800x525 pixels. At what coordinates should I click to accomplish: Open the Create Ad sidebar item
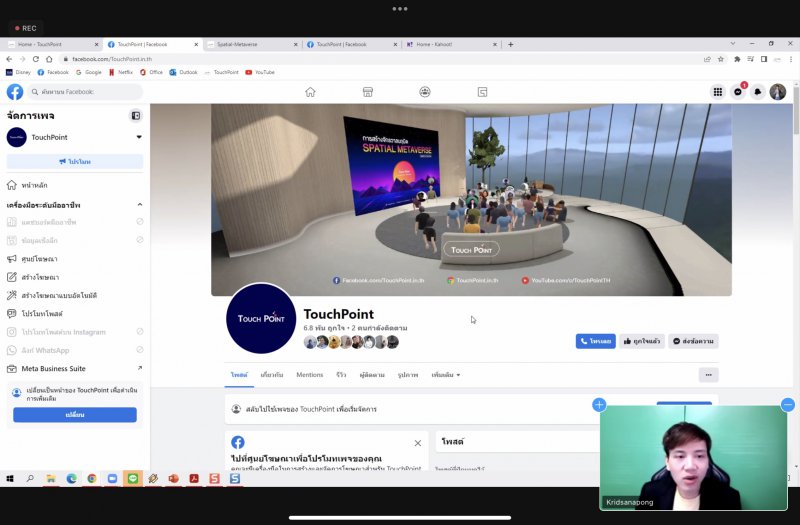75,277
